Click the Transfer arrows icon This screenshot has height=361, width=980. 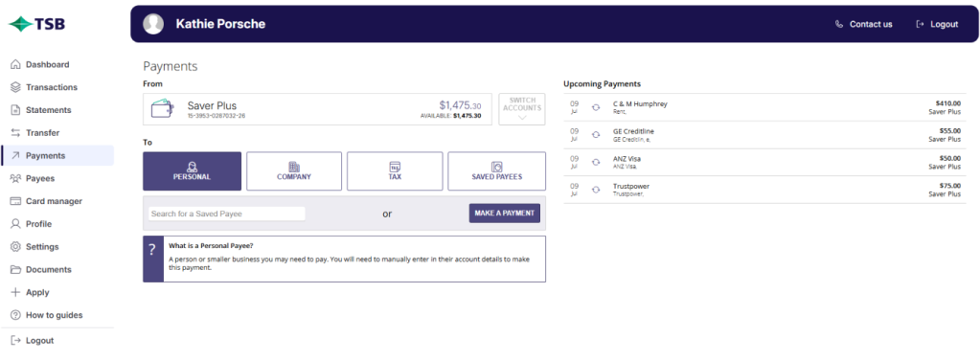pyautogui.click(x=15, y=132)
